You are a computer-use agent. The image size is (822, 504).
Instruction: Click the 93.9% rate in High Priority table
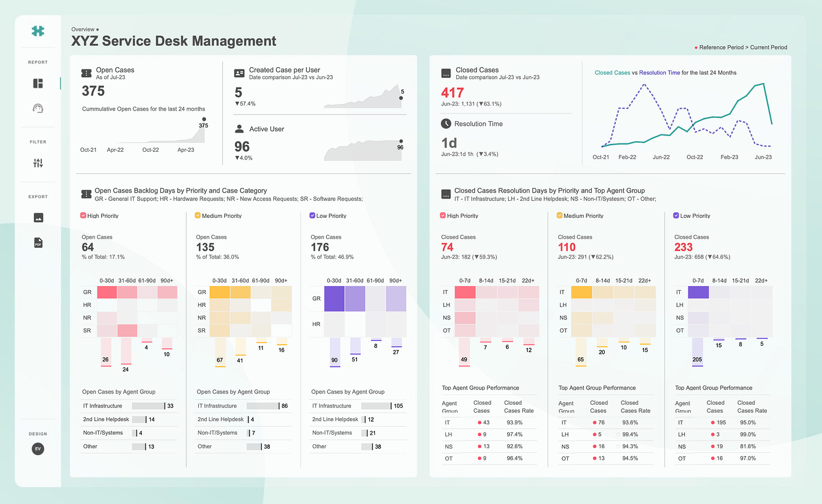click(x=514, y=423)
